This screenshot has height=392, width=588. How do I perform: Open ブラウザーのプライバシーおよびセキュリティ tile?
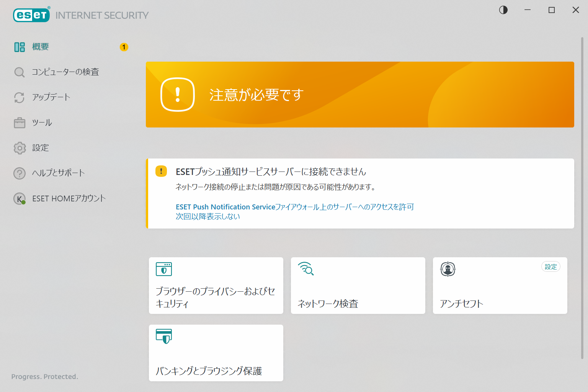click(216, 297)
